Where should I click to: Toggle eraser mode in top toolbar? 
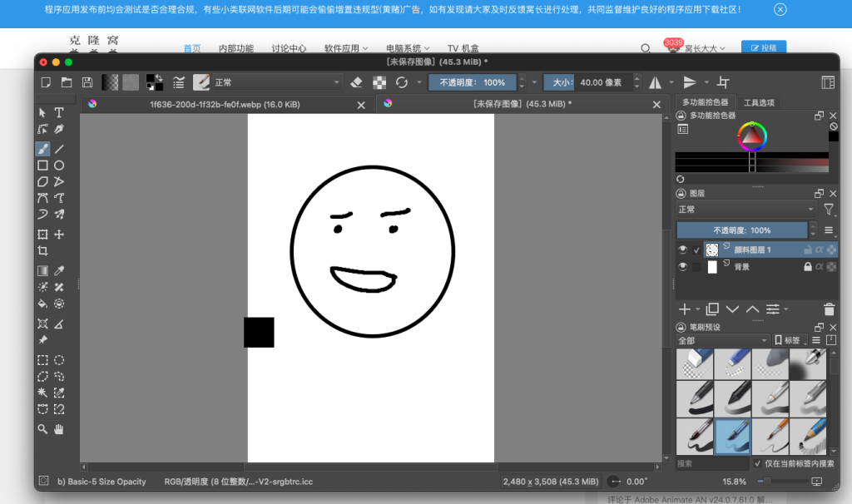tap(356, 82)
